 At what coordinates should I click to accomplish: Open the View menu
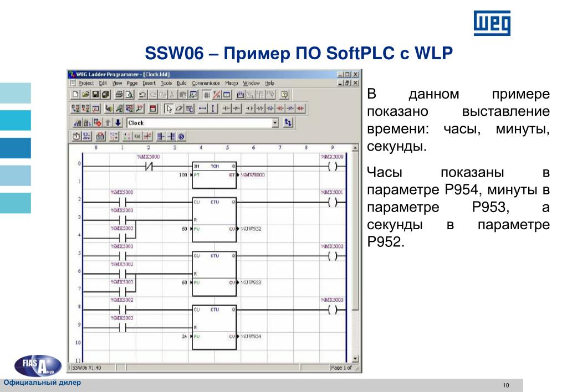117,83
